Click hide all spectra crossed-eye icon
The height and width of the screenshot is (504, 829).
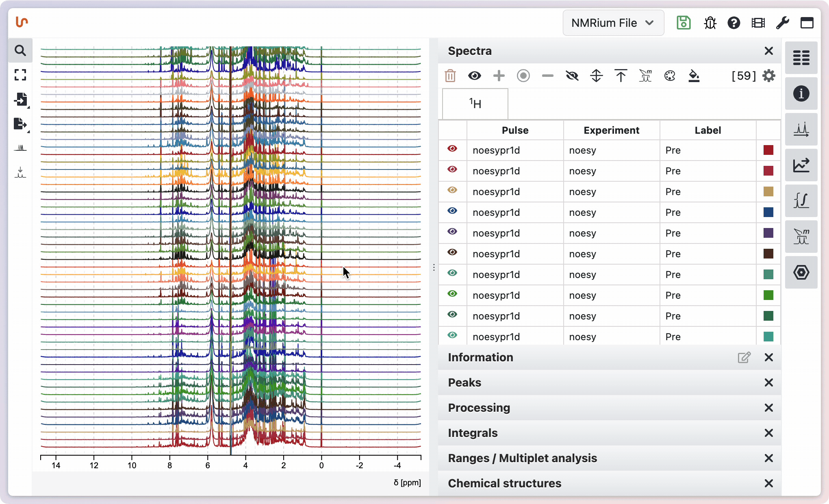pos(572,76)
